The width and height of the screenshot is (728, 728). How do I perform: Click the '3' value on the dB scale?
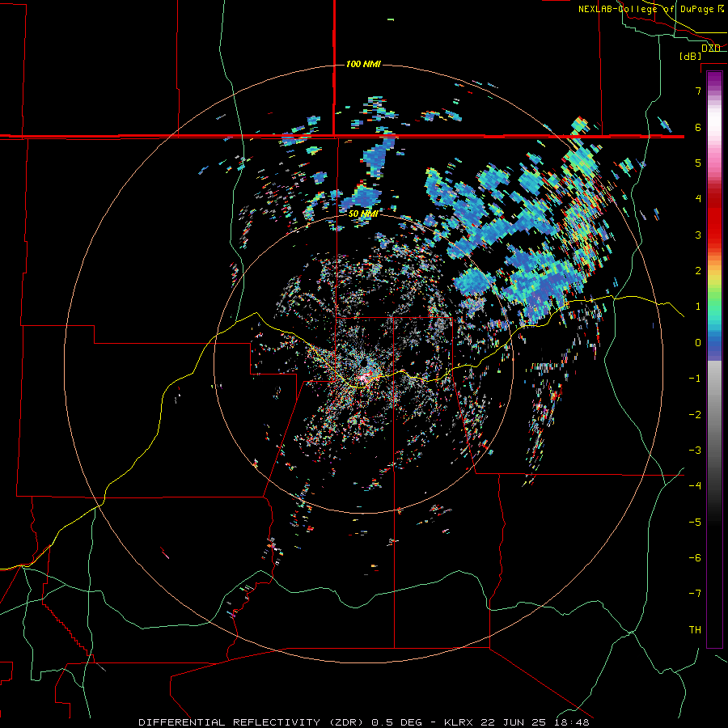698,235
